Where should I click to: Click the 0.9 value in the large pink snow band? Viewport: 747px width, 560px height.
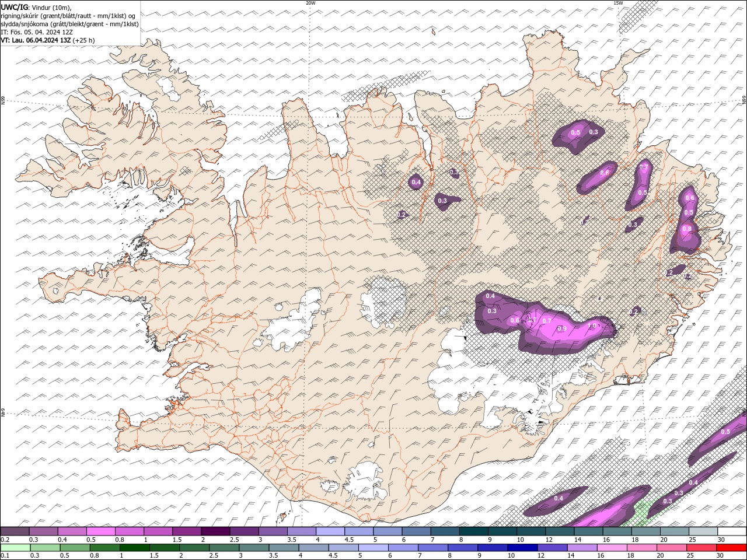click(562, 329)
